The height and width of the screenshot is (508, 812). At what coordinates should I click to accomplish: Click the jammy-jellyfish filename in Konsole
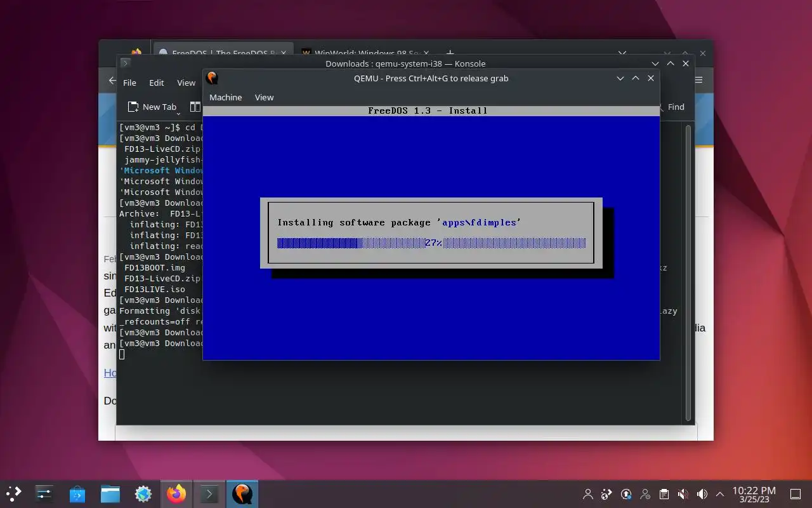pos(163,159)
